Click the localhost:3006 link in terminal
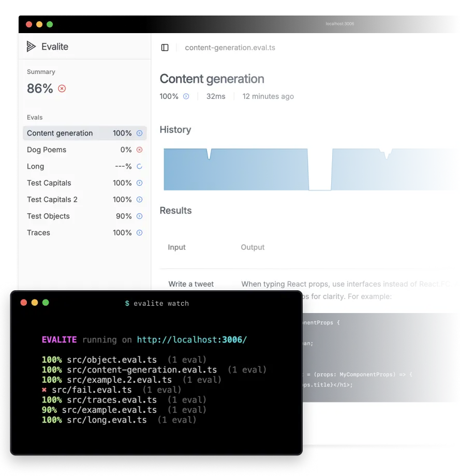The height and width of the screenshot is (476, 460). point(191,339)
